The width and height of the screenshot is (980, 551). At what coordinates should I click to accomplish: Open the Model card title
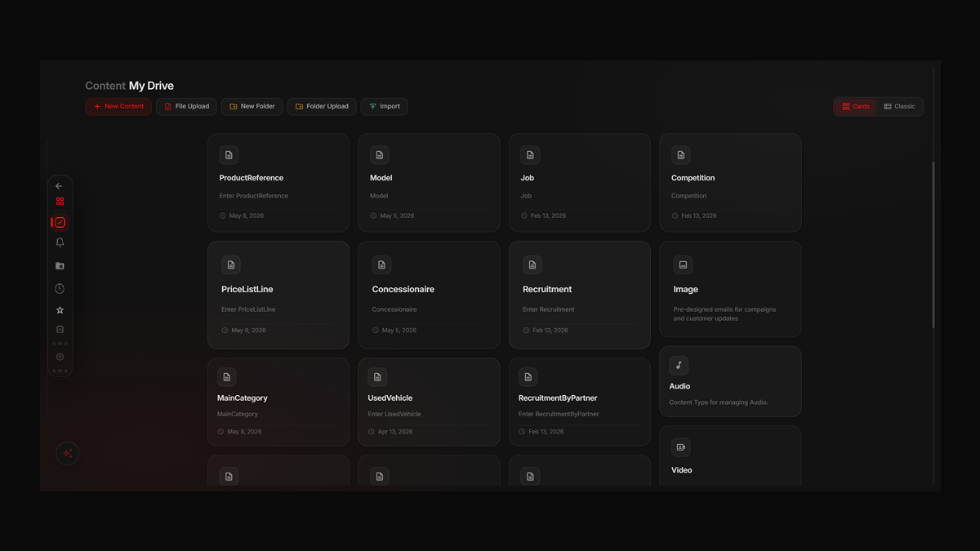(381, 178)
